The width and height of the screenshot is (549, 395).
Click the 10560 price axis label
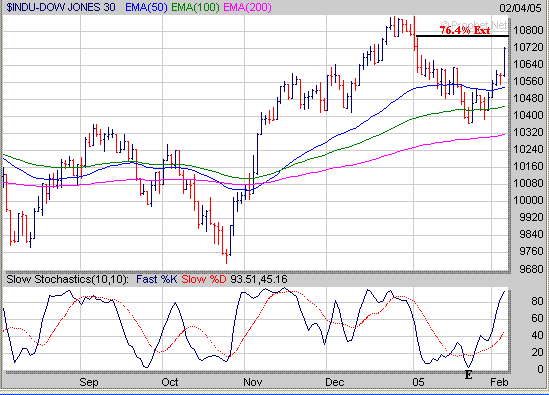tap(528, 81)
